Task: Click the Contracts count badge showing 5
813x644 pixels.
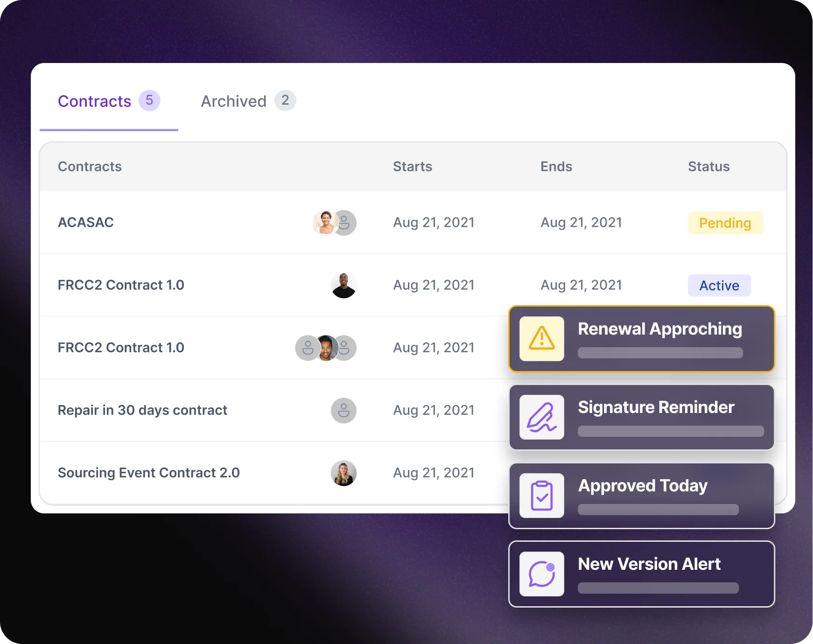Action: click(149, 101)
